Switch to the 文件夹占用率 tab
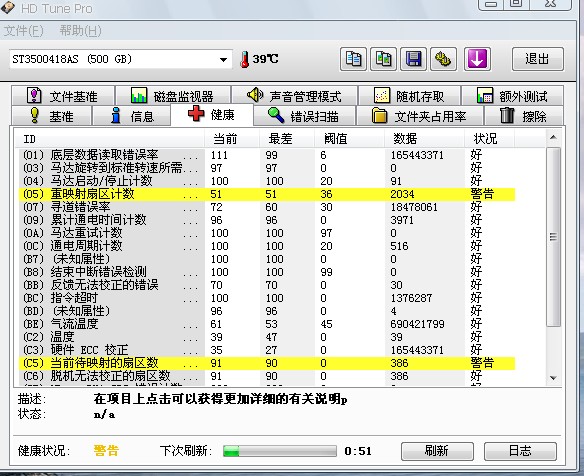The image size is (584, 476). pyautogui.click(x=420, y=115)
